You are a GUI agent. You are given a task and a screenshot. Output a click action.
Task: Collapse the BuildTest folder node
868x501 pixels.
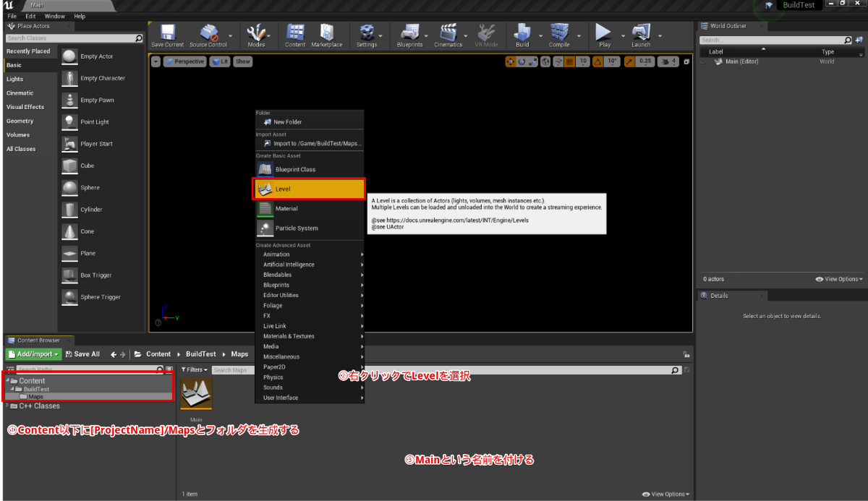point(12,389)
